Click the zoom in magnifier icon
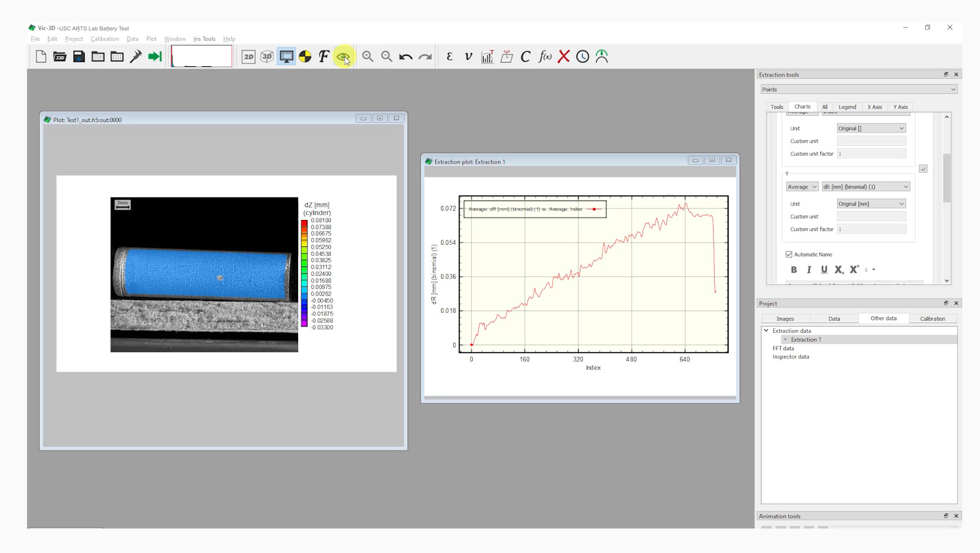The width and height of the screenshot is (980, 553). (x=367, y=56)
